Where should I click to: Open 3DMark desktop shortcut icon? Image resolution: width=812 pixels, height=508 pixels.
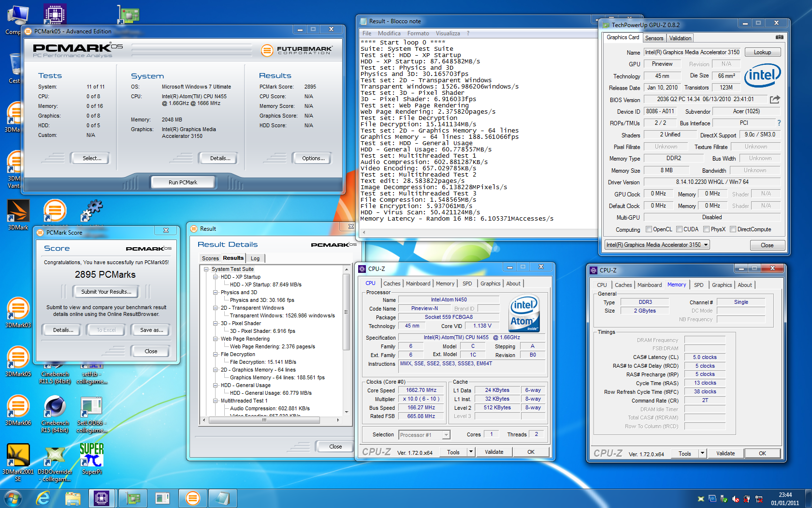click(x=18, y=214)
